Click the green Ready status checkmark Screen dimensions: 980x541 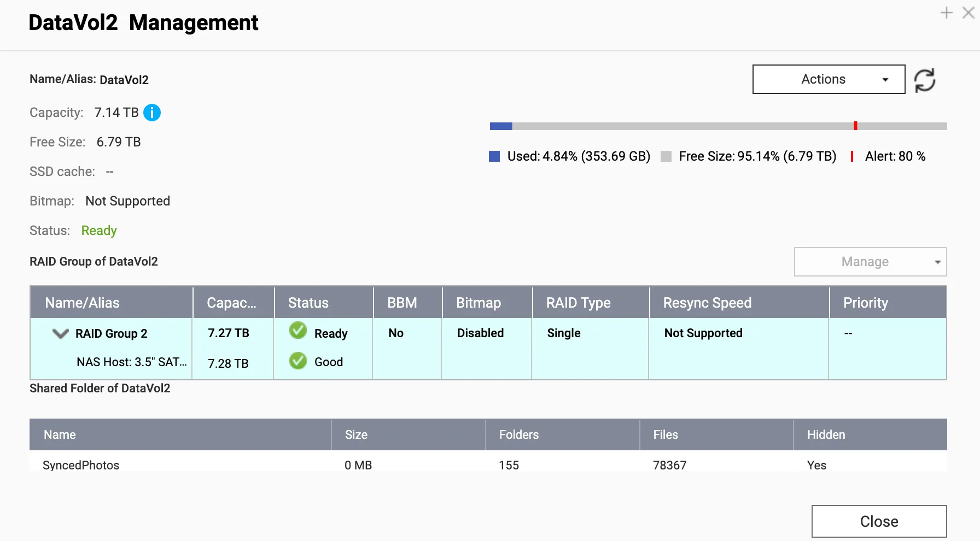298,331
